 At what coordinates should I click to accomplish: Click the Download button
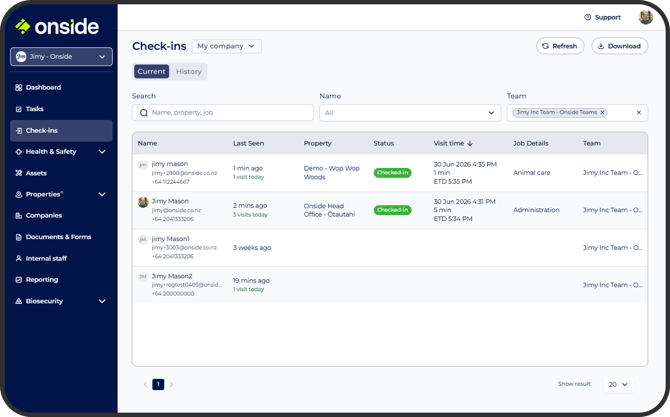(620, 46)
